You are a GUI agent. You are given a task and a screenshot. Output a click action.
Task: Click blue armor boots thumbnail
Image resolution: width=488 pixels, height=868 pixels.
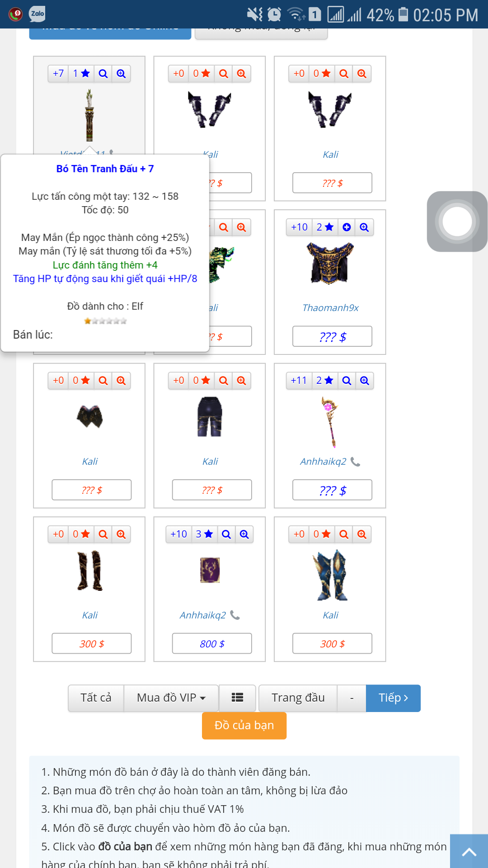coord(330,575)
